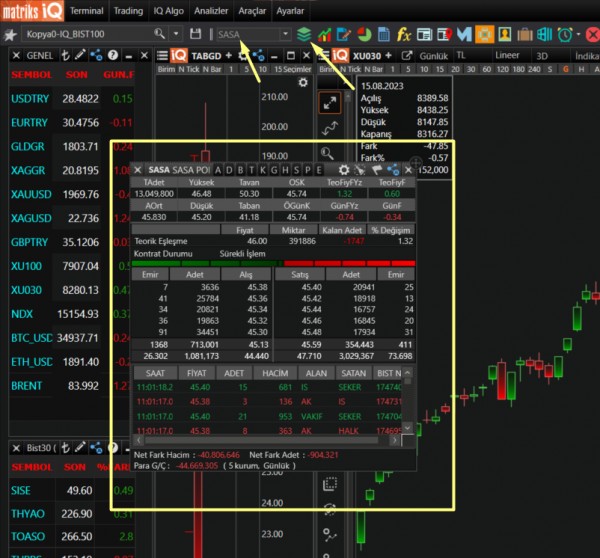Click the search magnifier in page name field
The width and height of the screenshot is (600, 558).
click(159, 34)
